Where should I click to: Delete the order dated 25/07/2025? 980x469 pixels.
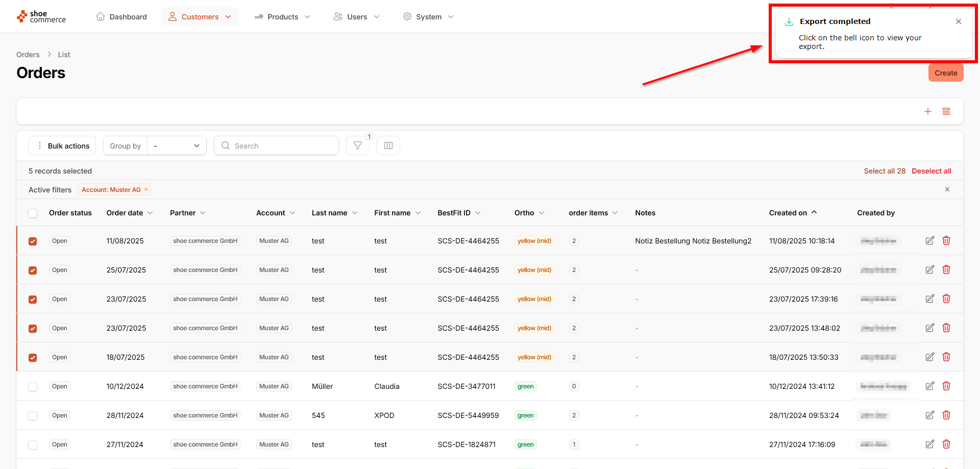coord(946,269)
